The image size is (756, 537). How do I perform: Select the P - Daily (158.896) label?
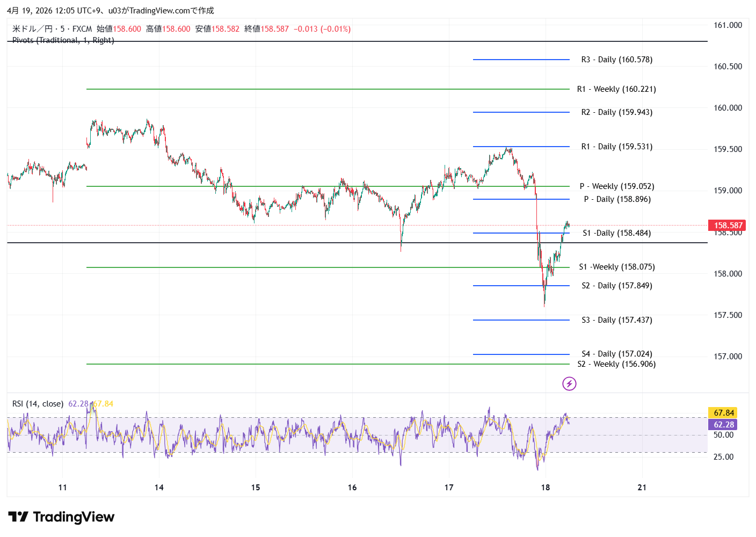[617, 199]
